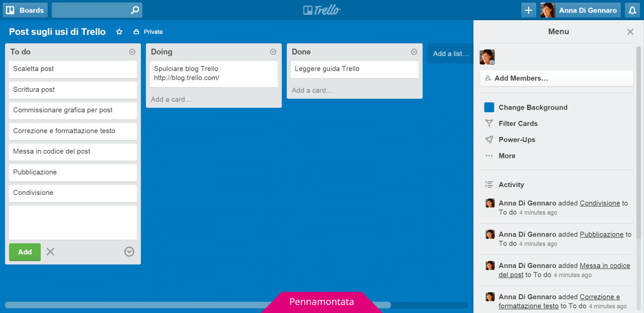Close the Menu panel
This screenshot has height=313, width=644.
pos(630,32)
